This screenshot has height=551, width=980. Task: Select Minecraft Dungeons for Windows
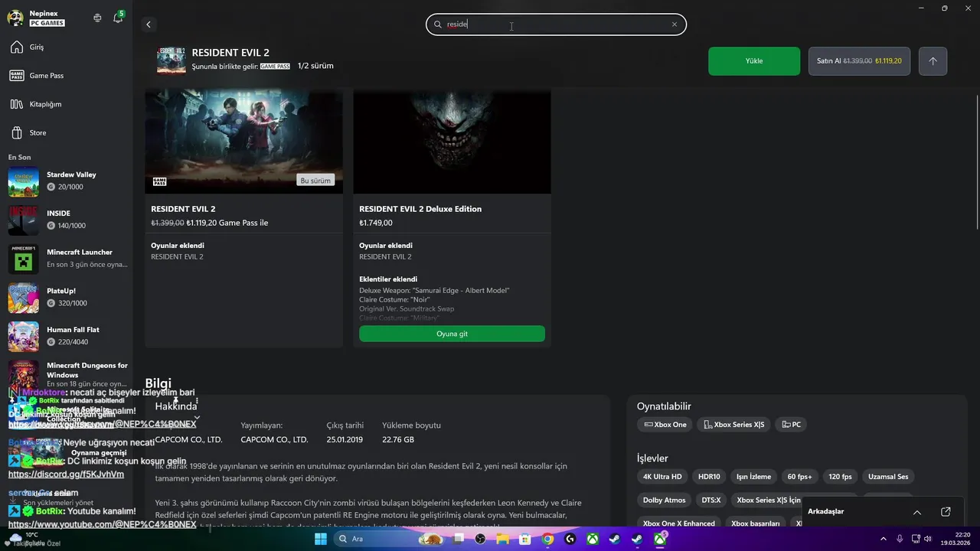tap(67, 373)
